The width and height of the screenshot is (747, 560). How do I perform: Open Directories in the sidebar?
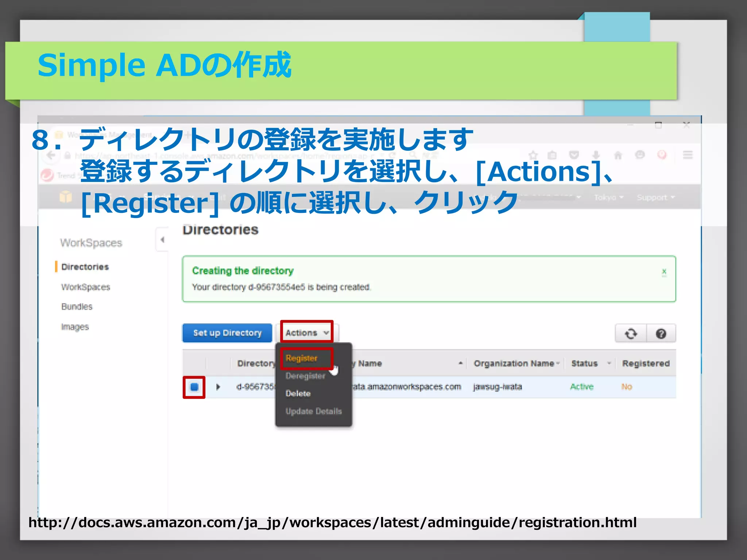click(85, 267)
